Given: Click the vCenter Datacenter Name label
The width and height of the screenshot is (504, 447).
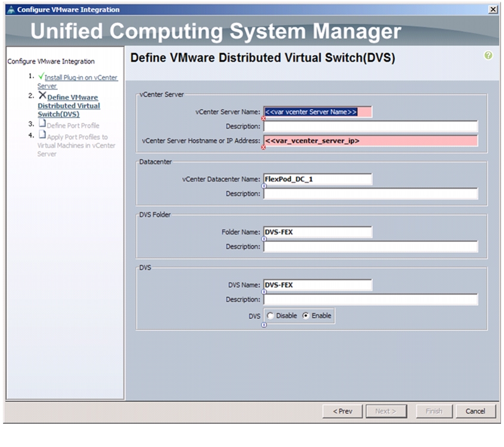Looking at the screenshot, I should coord(221,179).
